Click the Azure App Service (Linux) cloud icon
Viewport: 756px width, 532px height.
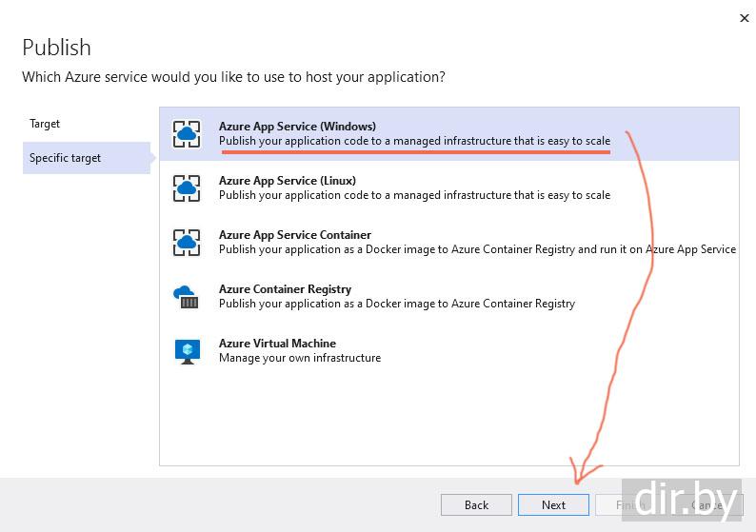[187, 188]
